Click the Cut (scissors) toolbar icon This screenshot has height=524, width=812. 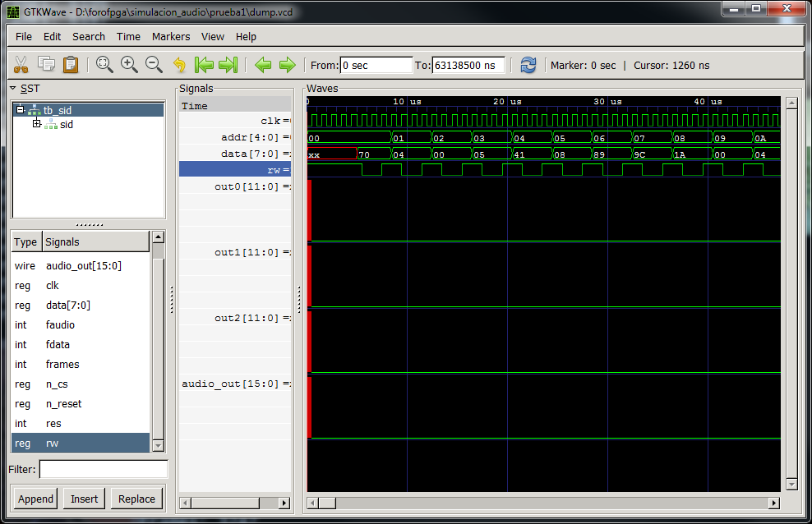pos(21,65)
